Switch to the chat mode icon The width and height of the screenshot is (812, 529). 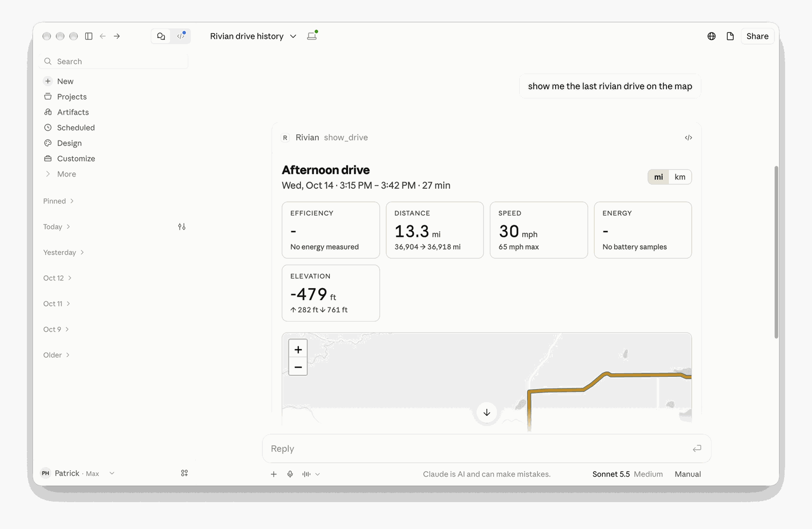coord(161,36)
